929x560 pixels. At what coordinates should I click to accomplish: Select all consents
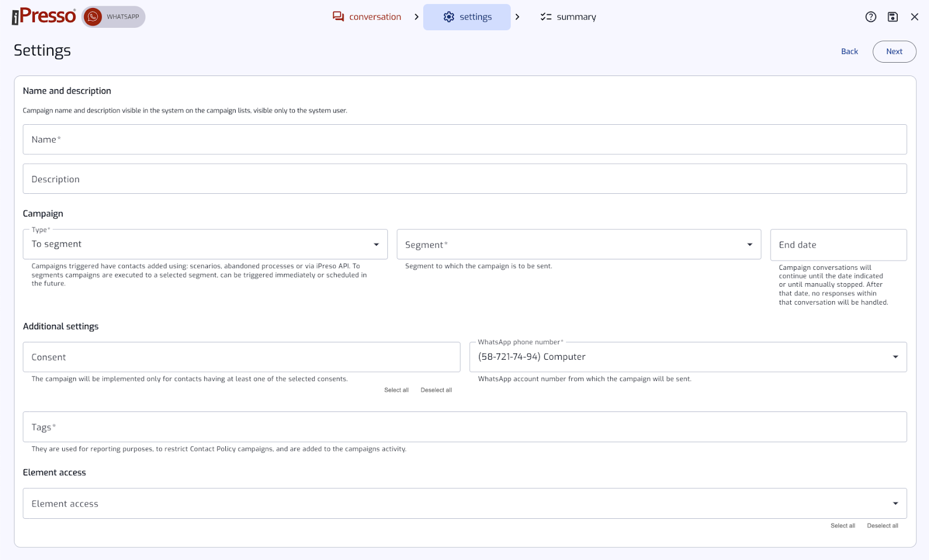click(397, 390)
